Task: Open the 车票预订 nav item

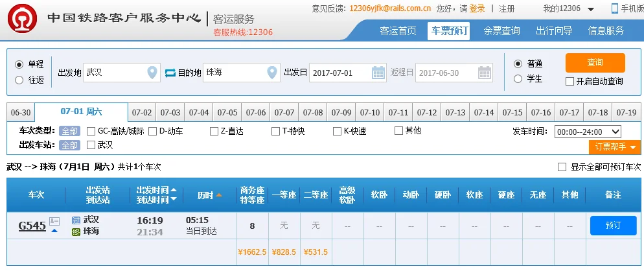Action: [448, 31]
